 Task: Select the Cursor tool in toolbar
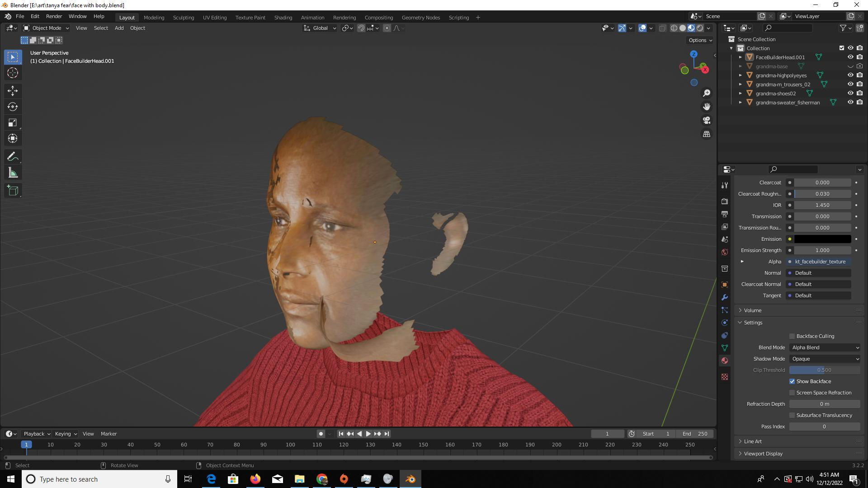13,73
